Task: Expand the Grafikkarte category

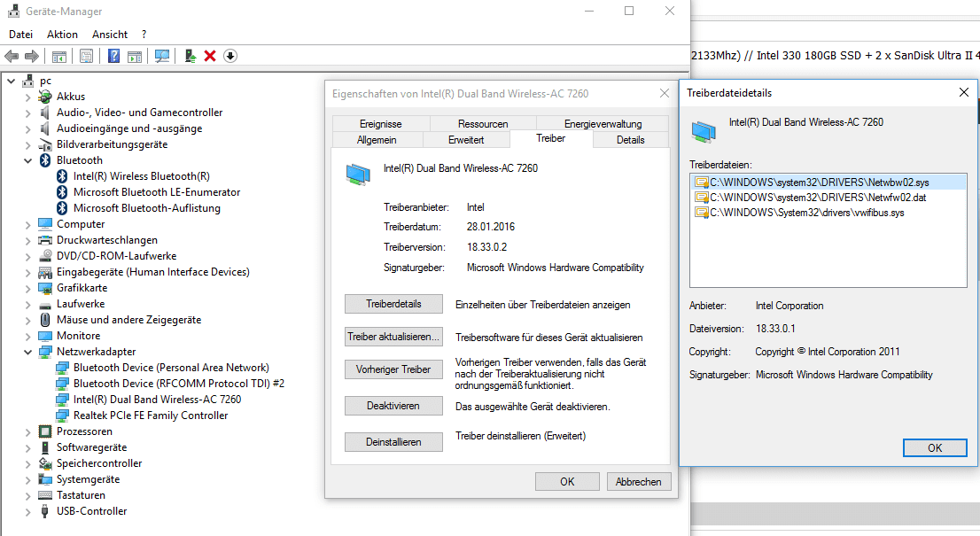Action: (x=27, y=288)
